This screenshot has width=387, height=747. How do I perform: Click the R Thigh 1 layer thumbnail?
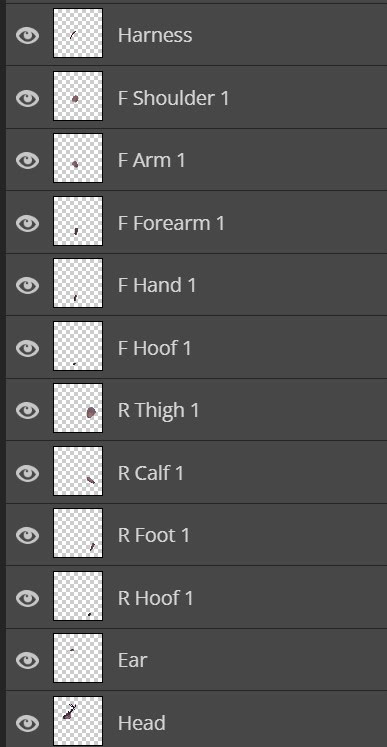[78, 408]
